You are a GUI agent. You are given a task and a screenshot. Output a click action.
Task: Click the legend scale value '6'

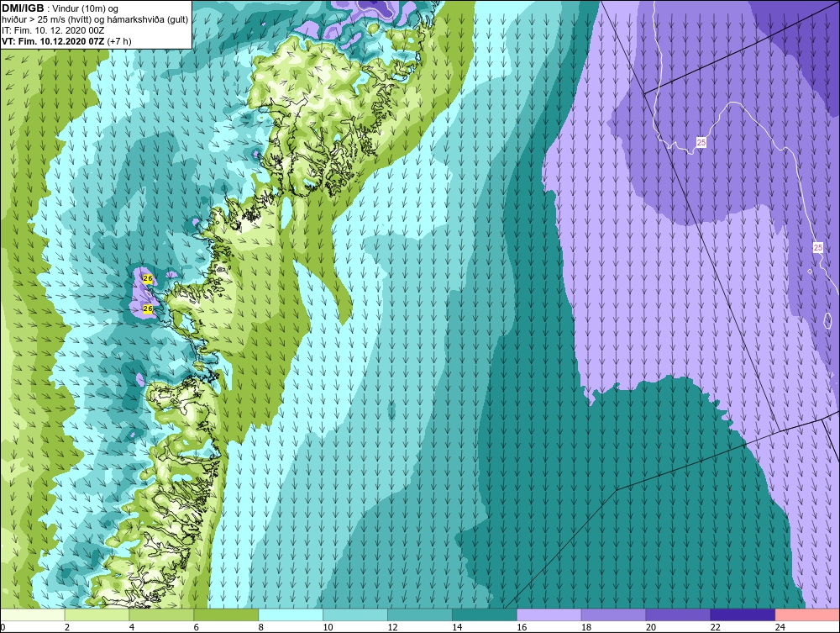[x=196, y=627]
